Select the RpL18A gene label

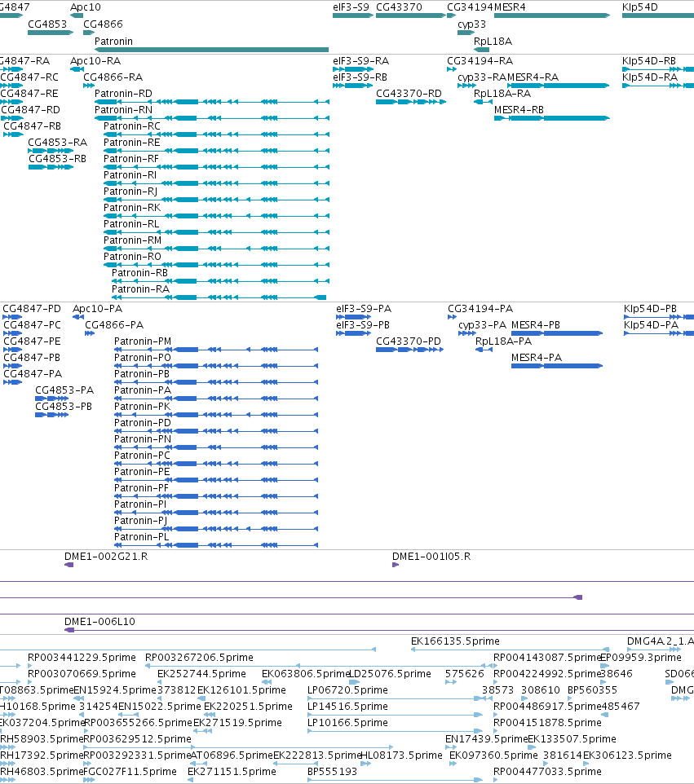[493, 42]
